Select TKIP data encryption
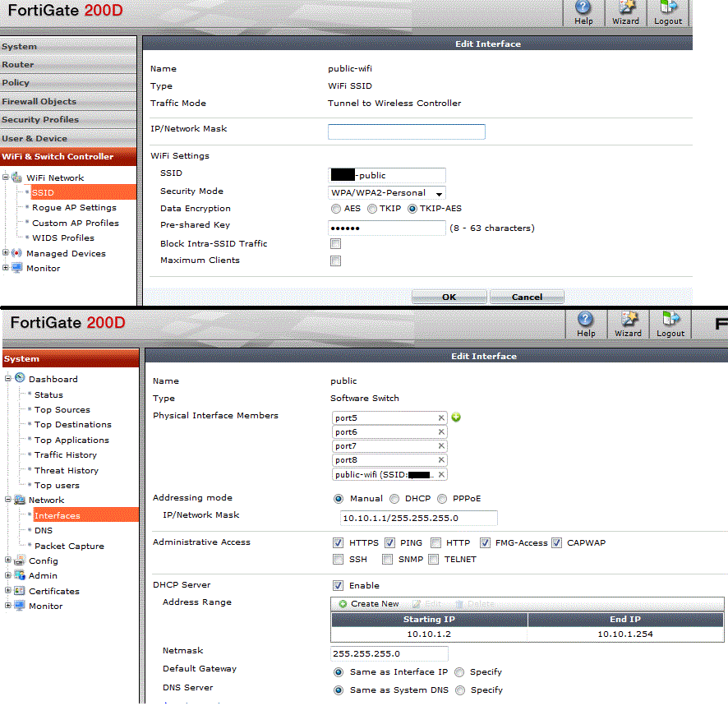 pos(372,209)
